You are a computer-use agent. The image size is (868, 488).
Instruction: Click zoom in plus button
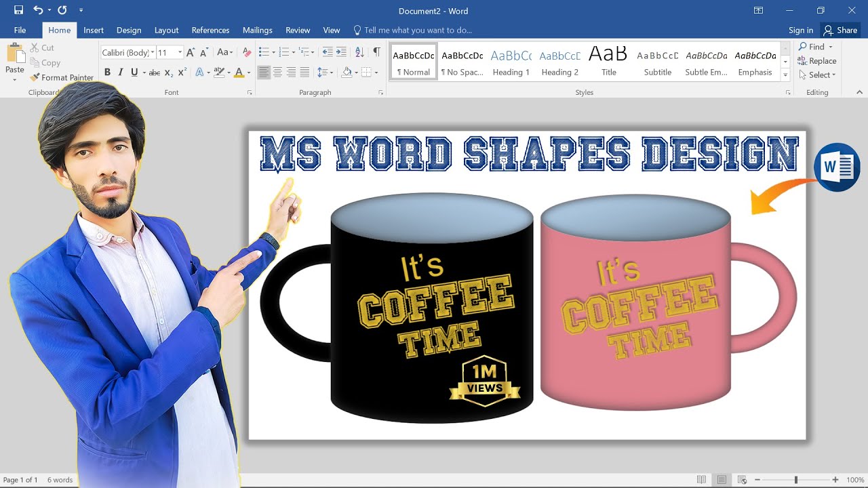tap(835, 480)
